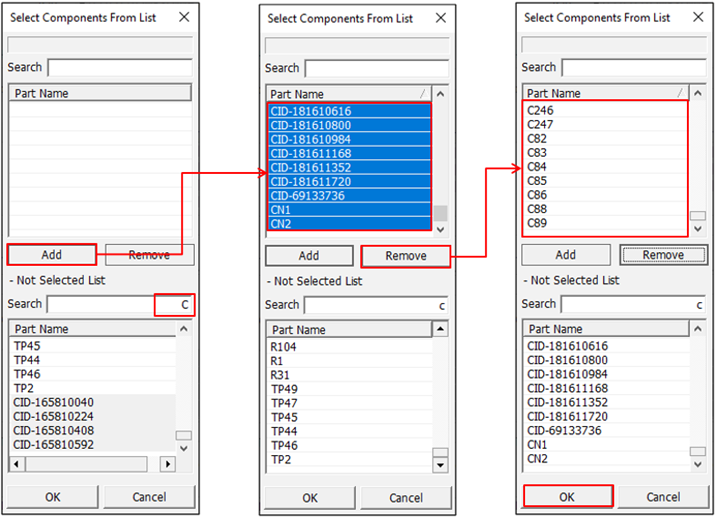Choose R104 in middle dialog lower list
This screenshot has height=518, width=717.
285,347
